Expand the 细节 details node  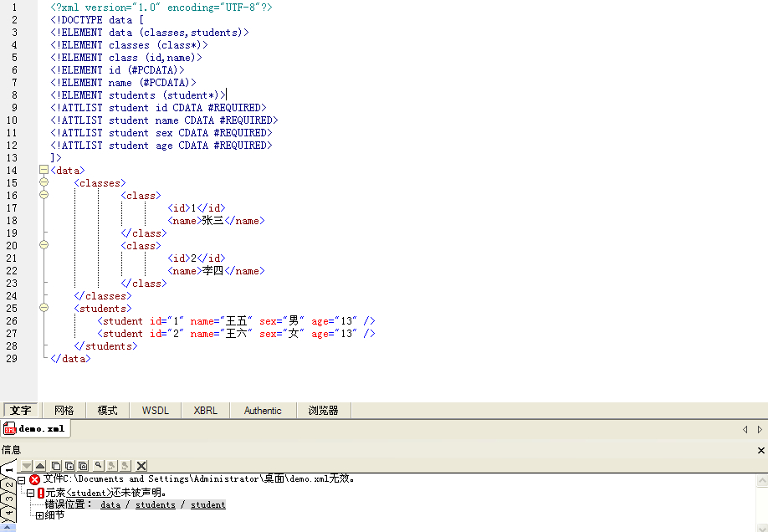pyautogui.click(x=39, y=515)
